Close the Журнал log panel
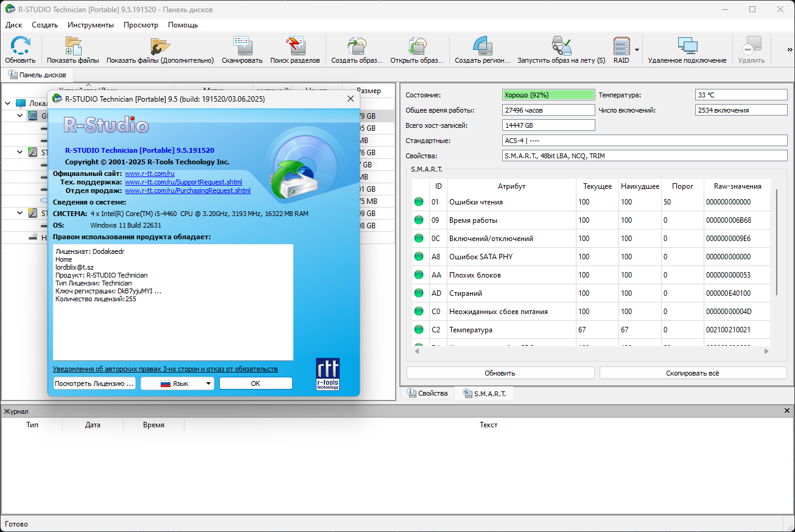Screen dimensions: 795x532 pos(787,411)
